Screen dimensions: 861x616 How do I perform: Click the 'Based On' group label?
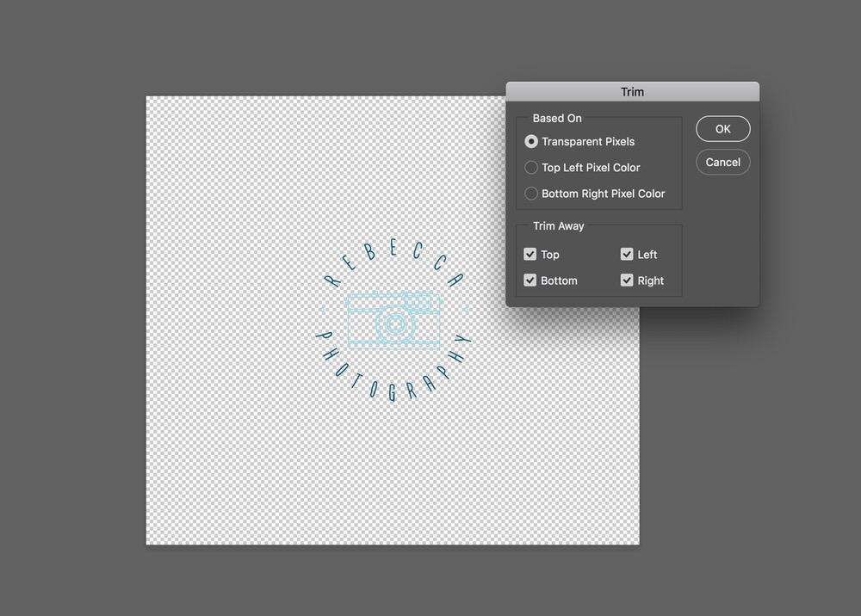(557, 119)
